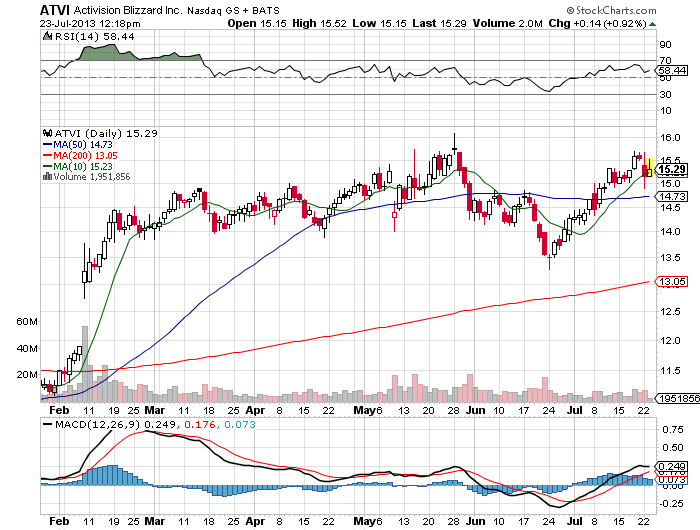Click the 90 RSI axis label
The image size is (700, 530).
tap(665, 44)
